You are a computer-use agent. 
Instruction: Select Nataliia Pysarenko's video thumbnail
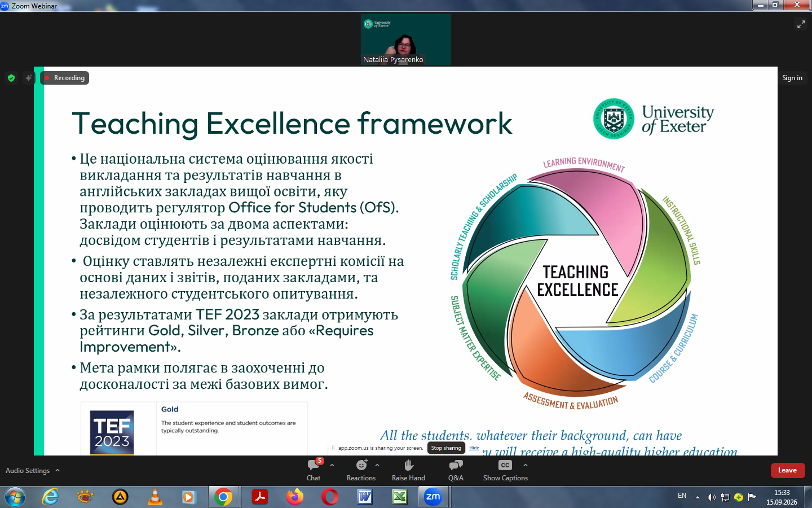(406, 40)
